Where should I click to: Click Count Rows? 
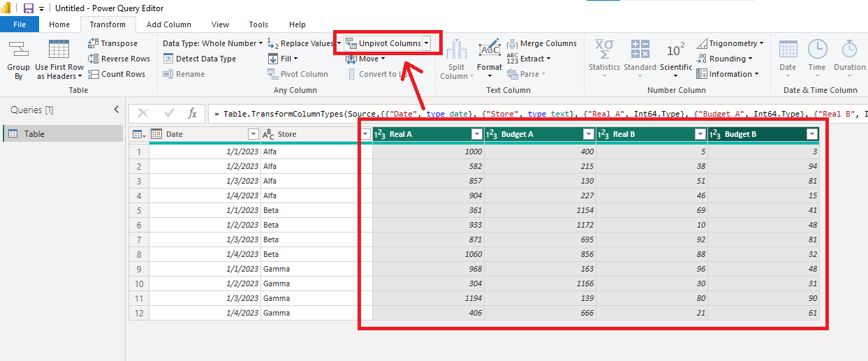117,74
